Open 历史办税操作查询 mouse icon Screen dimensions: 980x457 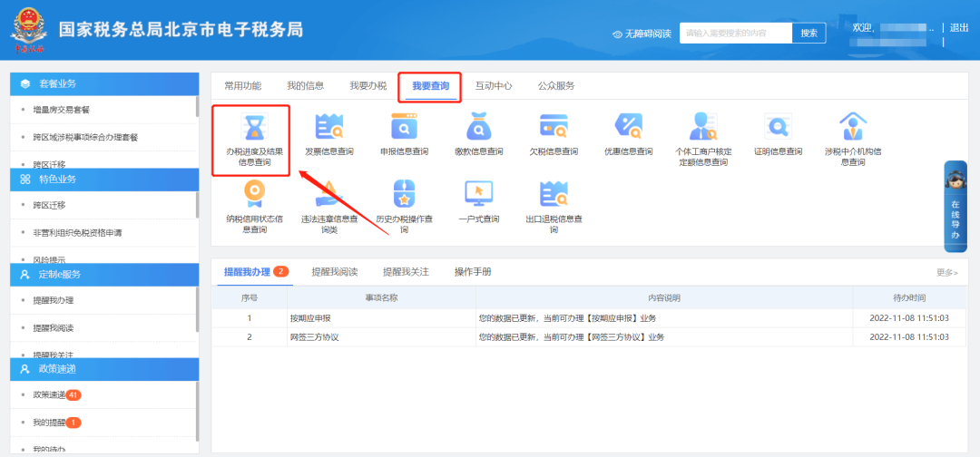coord(404,194)
